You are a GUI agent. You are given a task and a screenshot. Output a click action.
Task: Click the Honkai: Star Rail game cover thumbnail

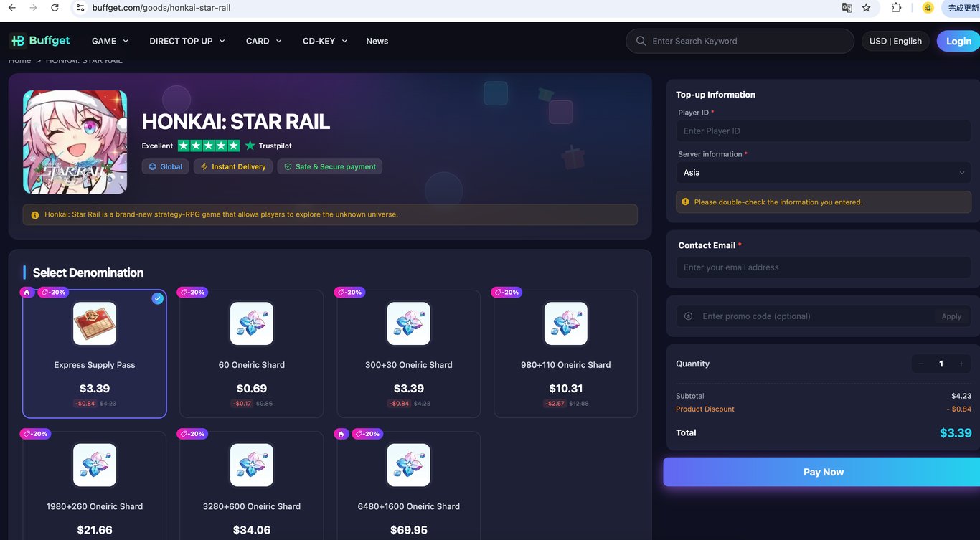click(x=75, y=142)
